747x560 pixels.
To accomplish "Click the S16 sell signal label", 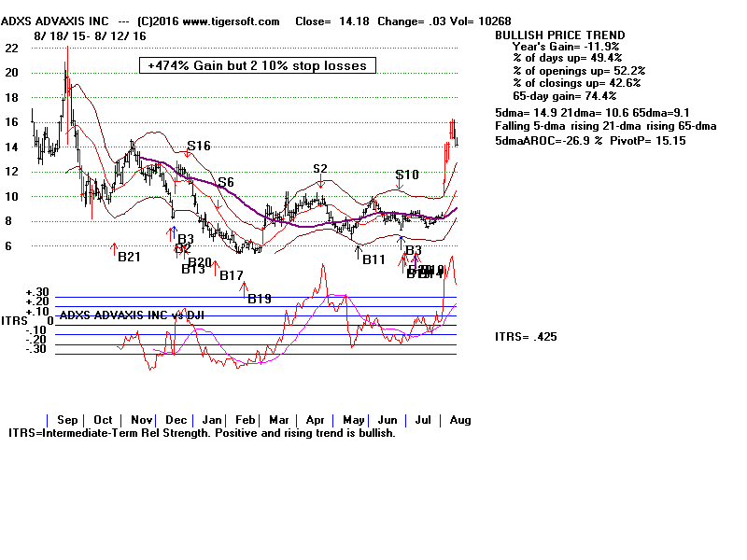I will tap(198, 146).
